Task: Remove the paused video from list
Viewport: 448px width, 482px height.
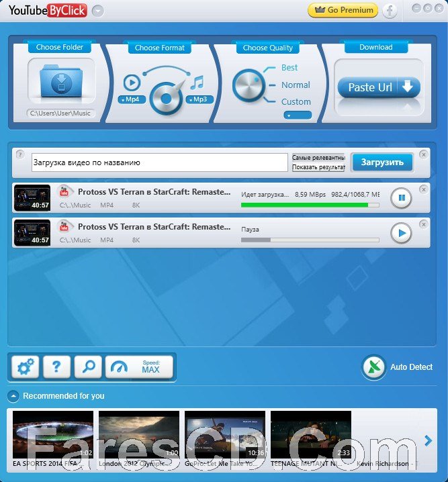Action: click(423, 224)
